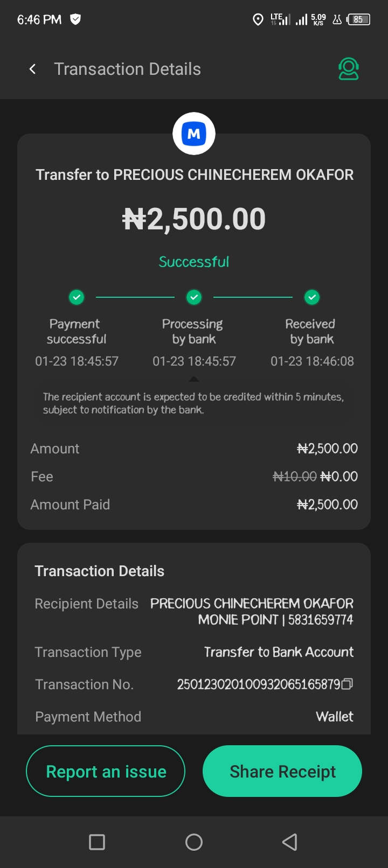Tap the Successful status text
The image size is (388, 868).
194,262
